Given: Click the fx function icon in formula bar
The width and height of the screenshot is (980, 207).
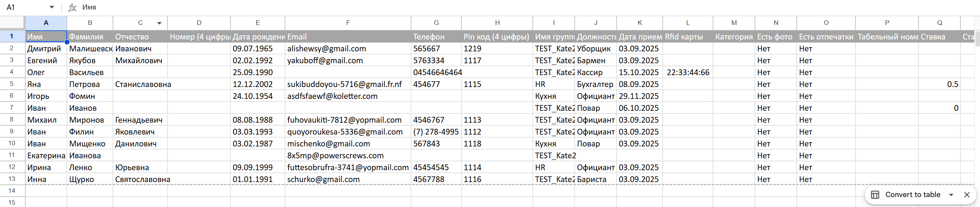Looking at the screenshot, I should point(72,7).
